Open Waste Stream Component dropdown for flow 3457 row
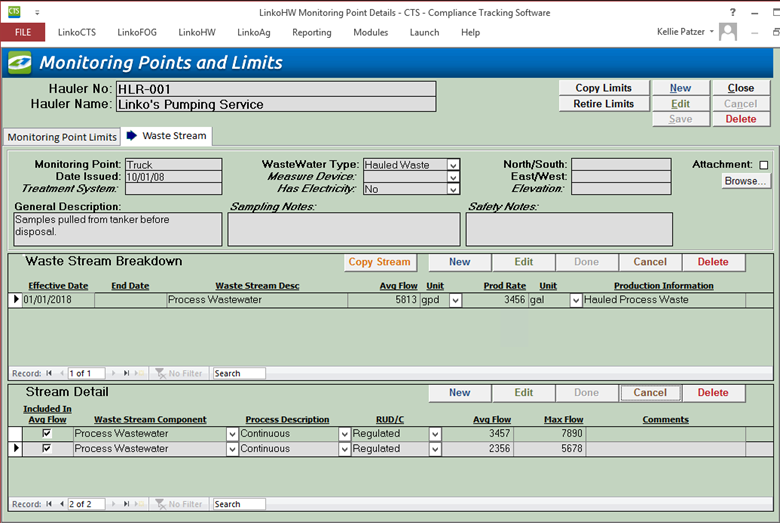This screenshot has width=780, height=523. click(x=232, y=434)
